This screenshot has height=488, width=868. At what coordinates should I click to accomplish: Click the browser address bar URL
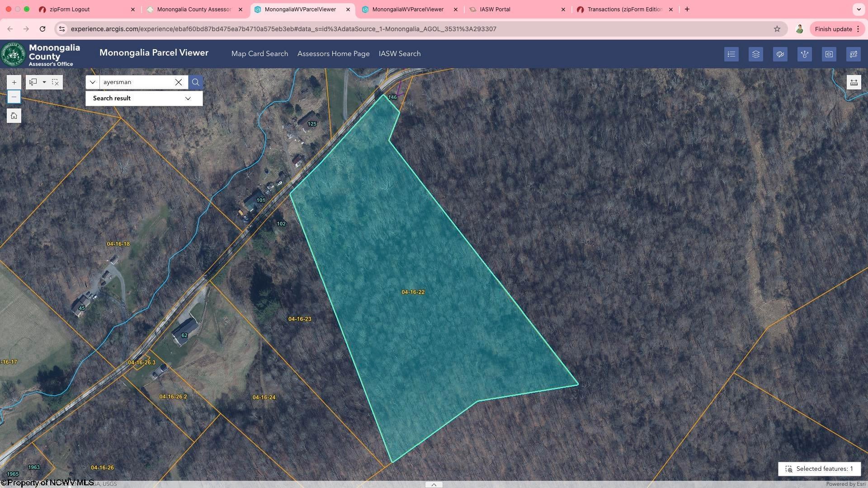point(283,29)
